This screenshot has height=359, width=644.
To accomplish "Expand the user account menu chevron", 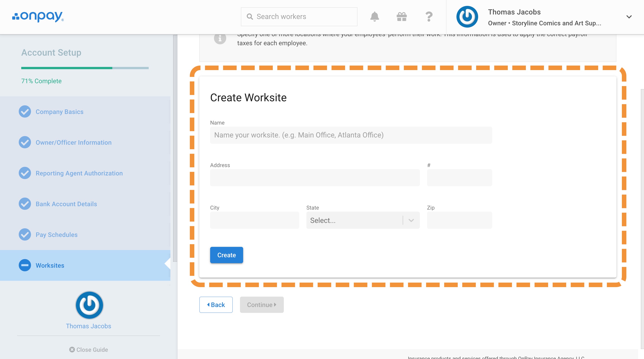I will pyautogui.click(x=629, y=17).
